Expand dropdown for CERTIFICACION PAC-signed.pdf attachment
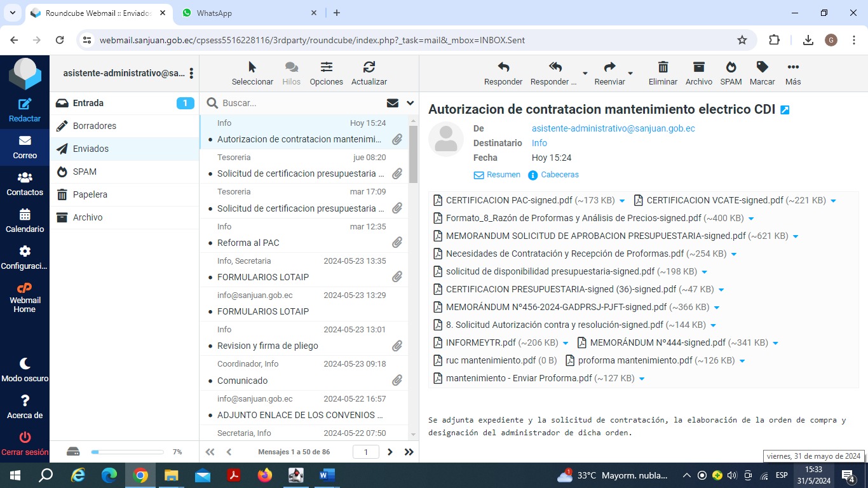 (622, 201)
